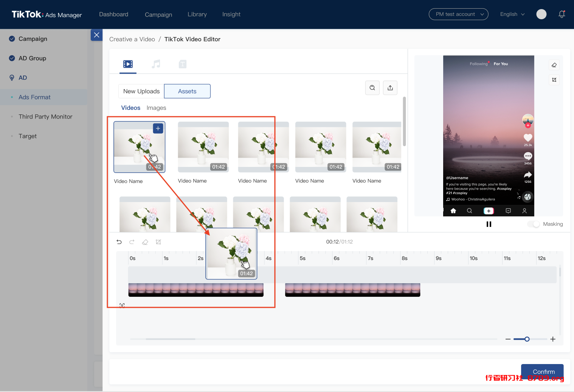This screenshot has height=392, width=574.
Task: Click the timeline horizontal scrollbar
Action: click(171, 339)
